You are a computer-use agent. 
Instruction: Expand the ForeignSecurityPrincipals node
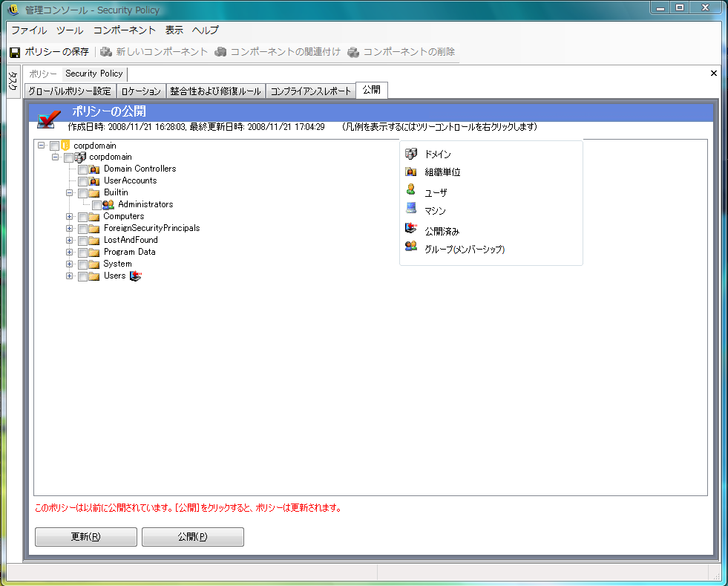(x=69, y=228)
